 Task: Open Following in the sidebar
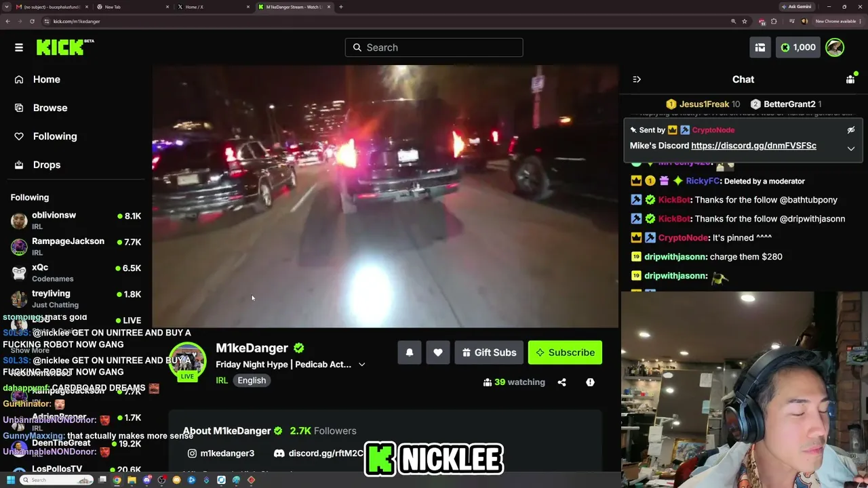[54, 136]
